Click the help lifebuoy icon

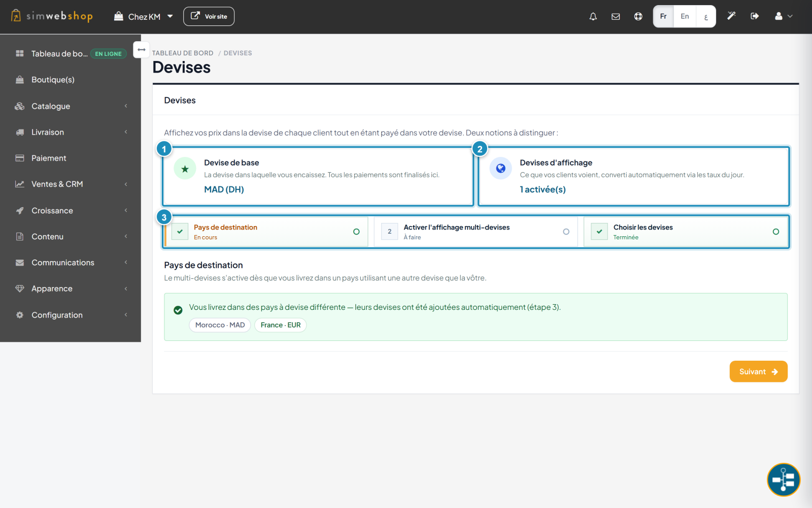click(x=638, y=16)
